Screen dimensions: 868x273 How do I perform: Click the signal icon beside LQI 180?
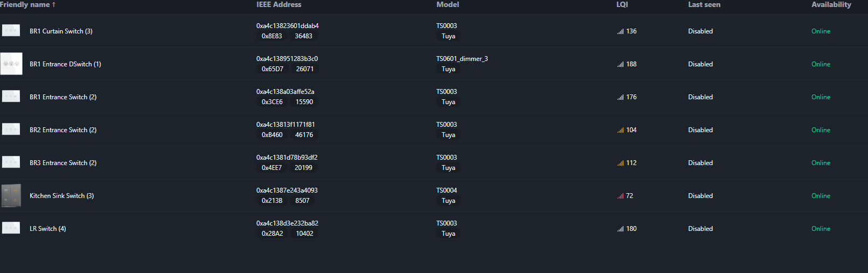point(620,229)
